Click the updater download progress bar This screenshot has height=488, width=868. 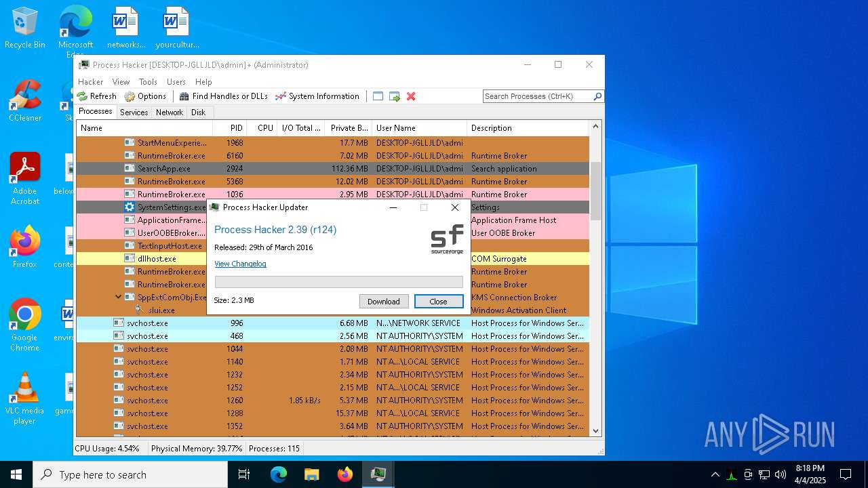point(339,282)
